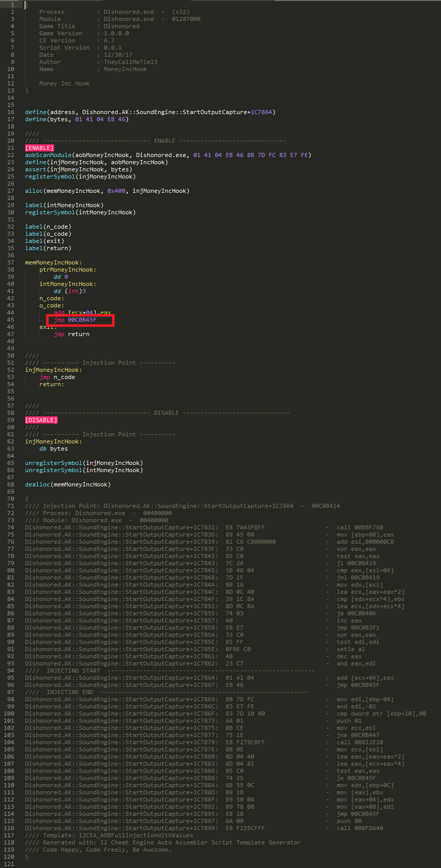Click the 'Game Title : Dishonored' header line
The width and height of the screenshot is (441, 868).
pyautogui.click(x=89, y=26)
